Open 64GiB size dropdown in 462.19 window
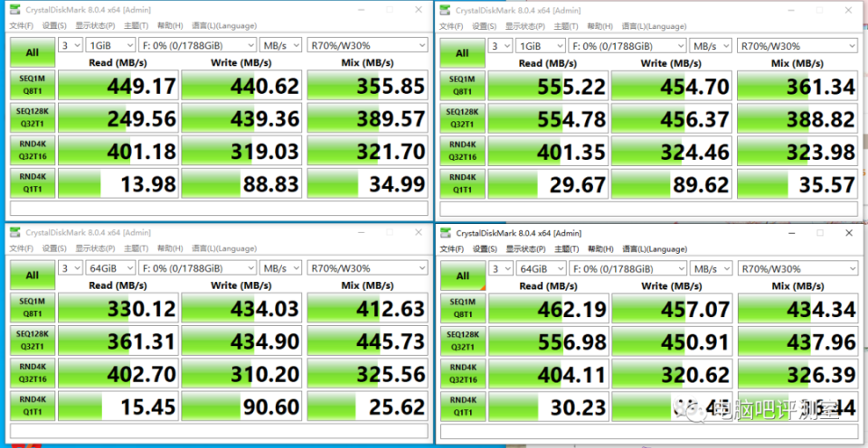The width and height of the screenshot is (868, 448). pos(541,269)
